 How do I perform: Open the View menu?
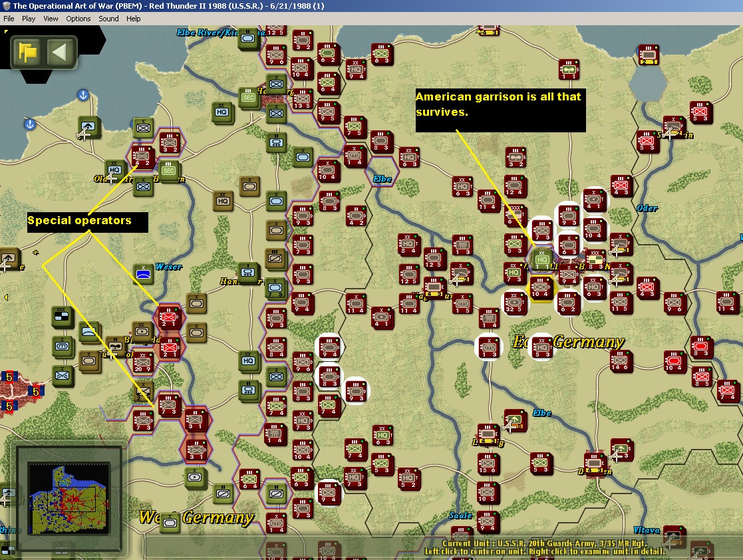(x=51, y=19)
